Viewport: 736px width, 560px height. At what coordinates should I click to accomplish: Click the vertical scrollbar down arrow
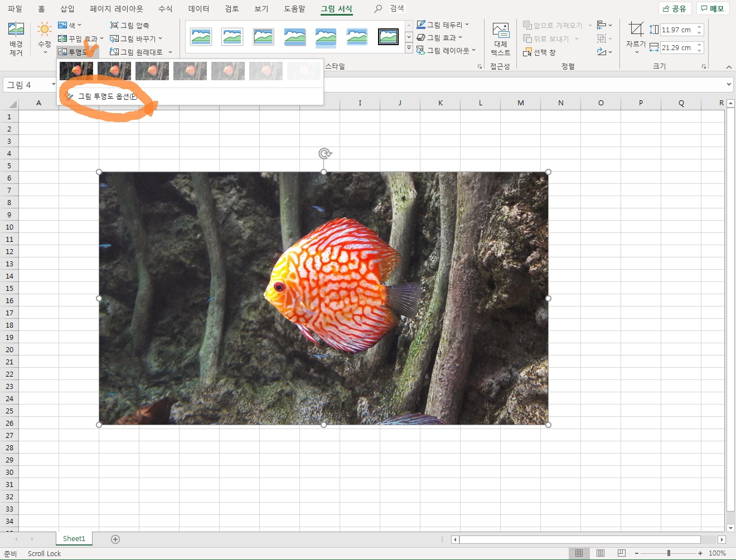730,528
